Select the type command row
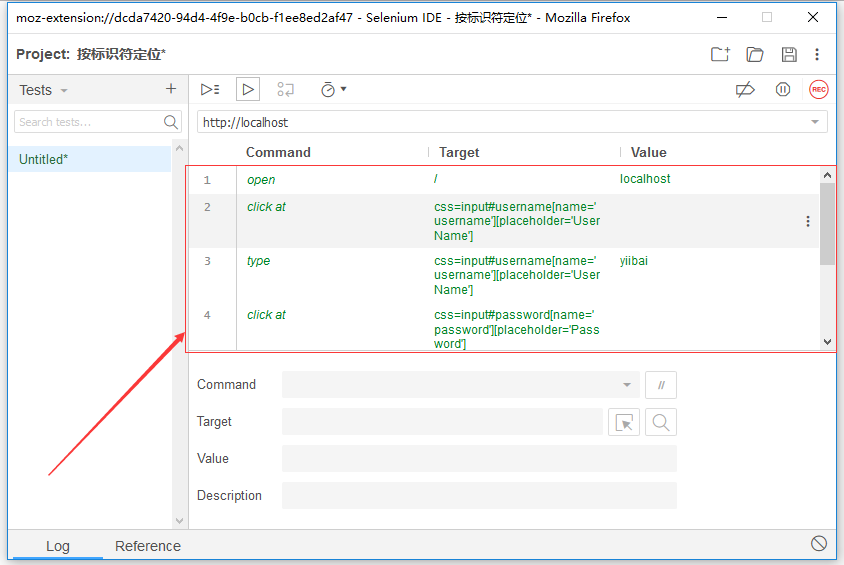The width and height of the screenshot is (844, 565). coord(503,275)
